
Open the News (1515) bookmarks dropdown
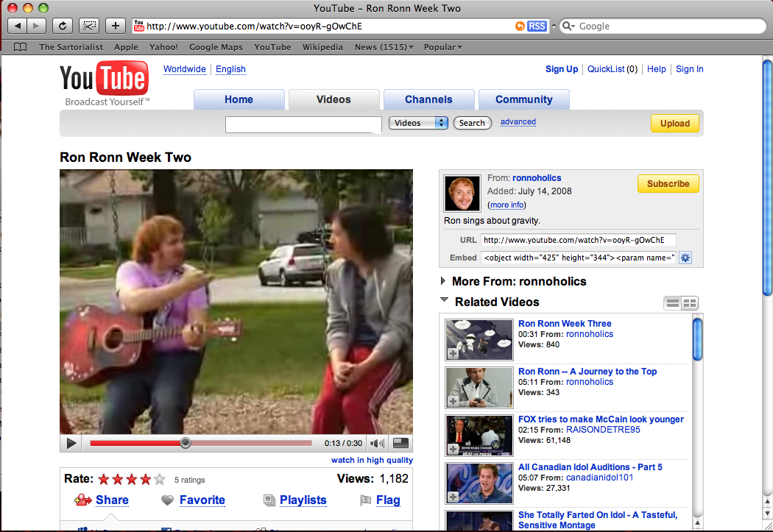(x=384, y=47)
